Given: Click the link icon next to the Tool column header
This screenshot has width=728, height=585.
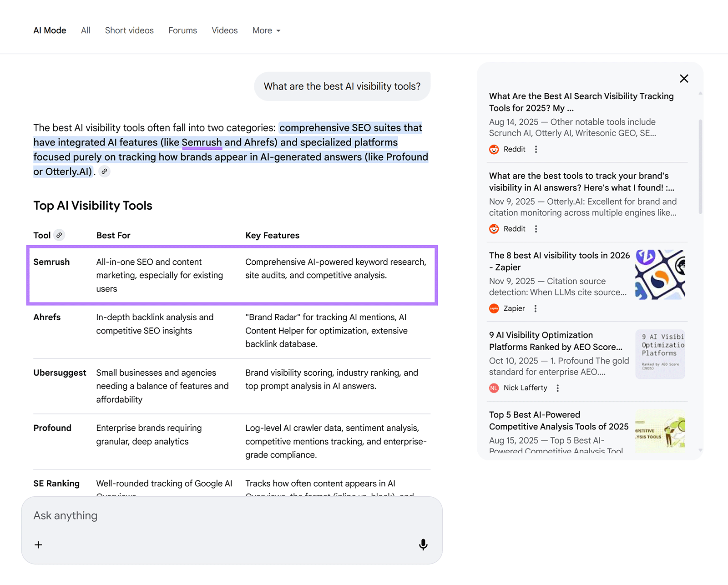Looking at the screenshot, I should [x=60, y=235].
